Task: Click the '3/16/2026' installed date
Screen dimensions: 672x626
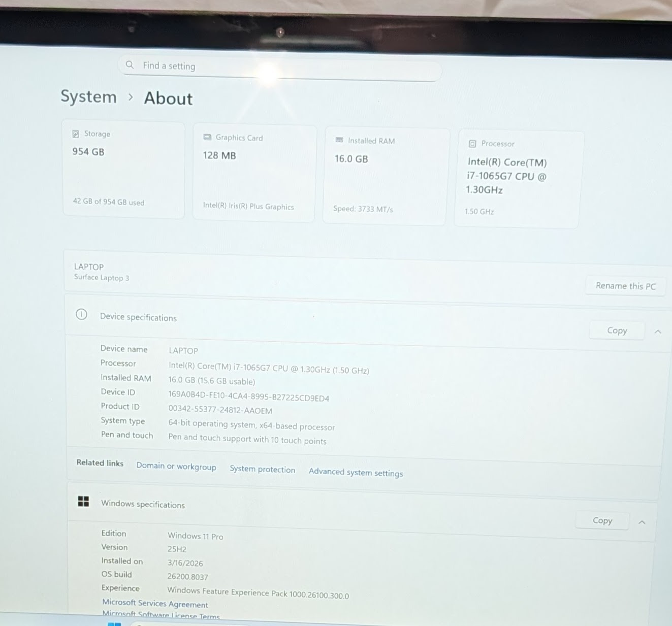Action: pyautogui.click(x=185, y=563)
